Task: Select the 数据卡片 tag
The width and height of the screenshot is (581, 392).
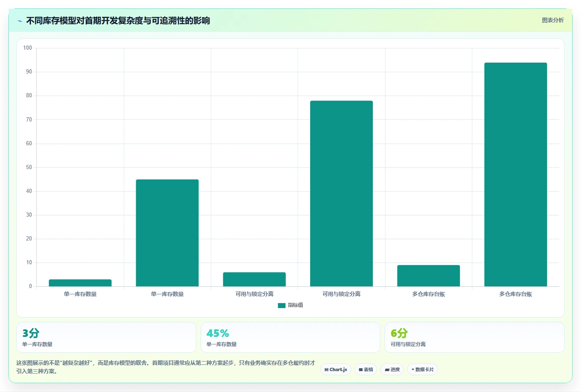Action: pyautogui.click(x=423, y=369)
